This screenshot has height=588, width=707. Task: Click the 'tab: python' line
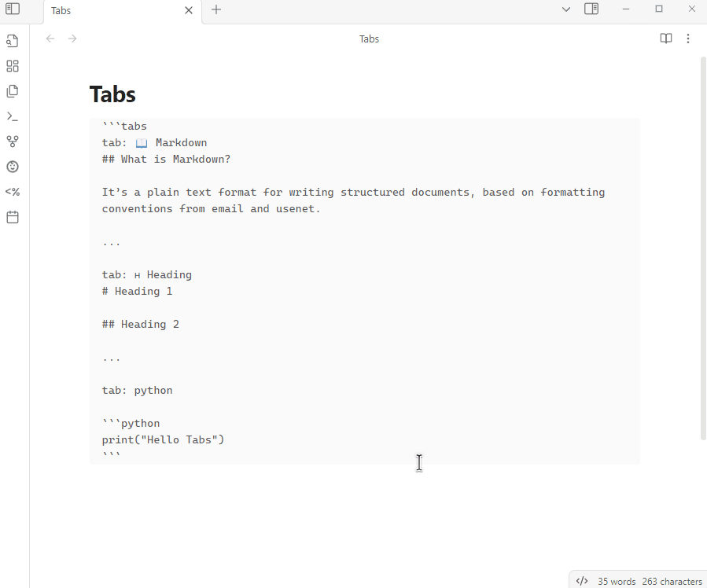pyautogui.click(x=137, y=390)
